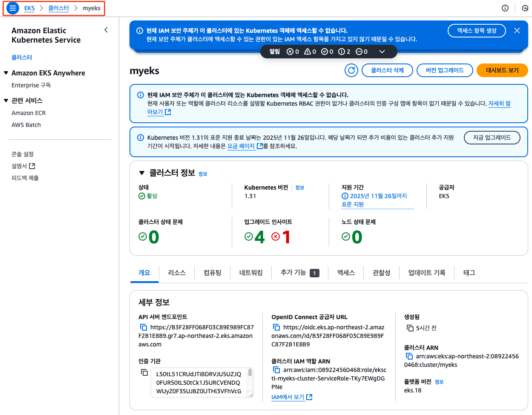532x415 pixels.
Task: Collapse 관련 서비스 sidebar group
Action: pyautogui.click(x=6, y=101)
